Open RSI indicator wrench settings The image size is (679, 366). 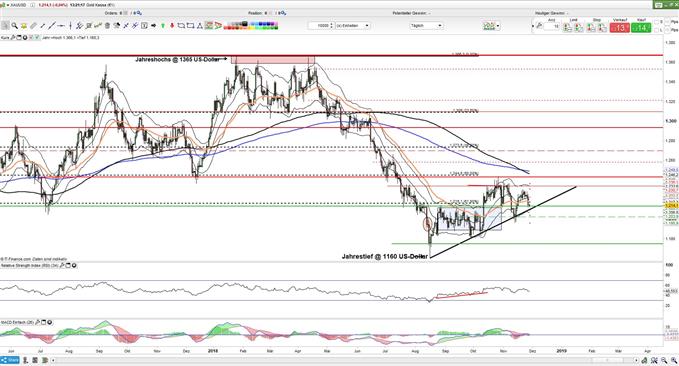point(62,266)
